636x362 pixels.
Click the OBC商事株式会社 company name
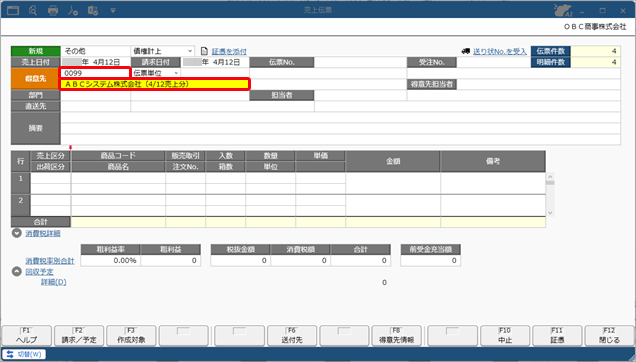(x=595, y=27)
